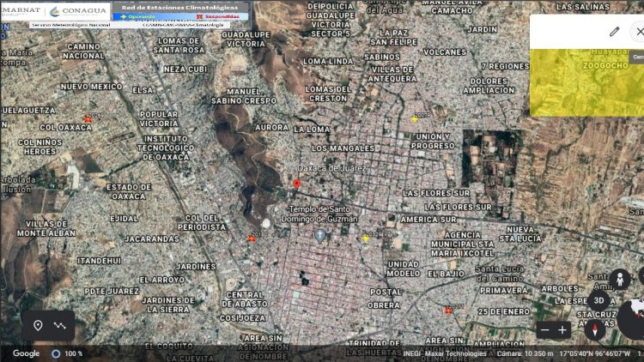Image resolution: width=644 pixels, height=362 pixels.
Task: Select the yellow station star near America Sur
Action: 366,238
